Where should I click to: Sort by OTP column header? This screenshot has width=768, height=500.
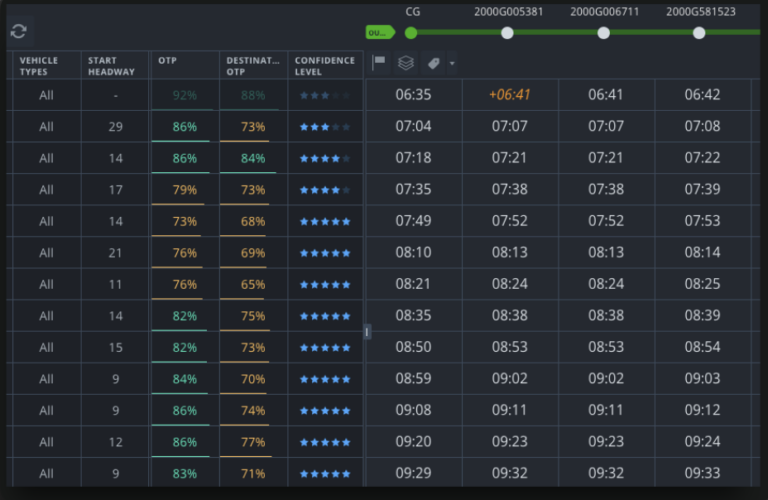(x=185, y=65)
